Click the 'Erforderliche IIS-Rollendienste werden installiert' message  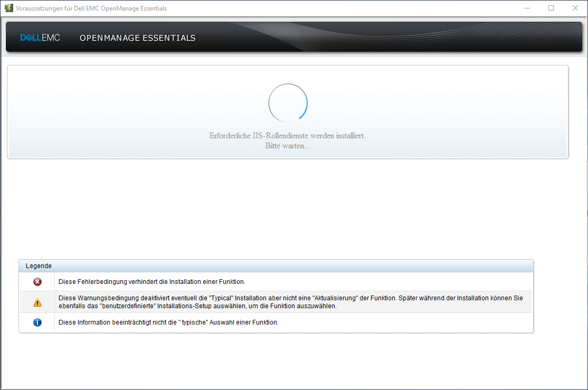coord(287,136)
